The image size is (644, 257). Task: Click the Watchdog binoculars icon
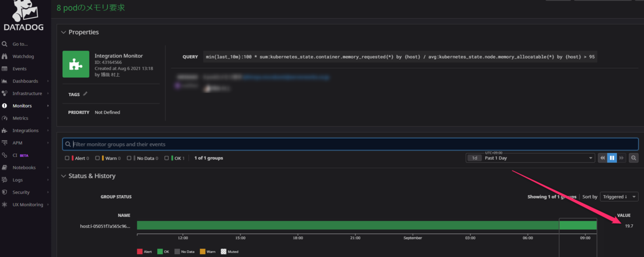[4, 56]
